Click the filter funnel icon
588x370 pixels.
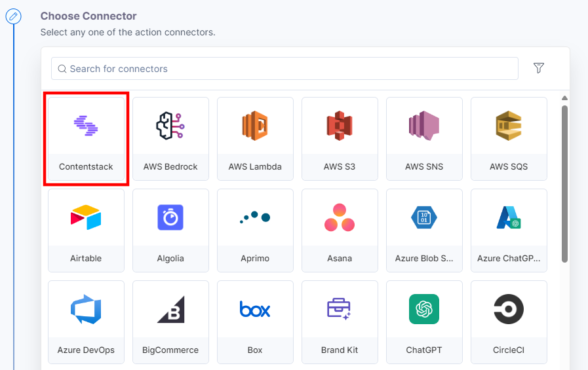click(539, 68)
